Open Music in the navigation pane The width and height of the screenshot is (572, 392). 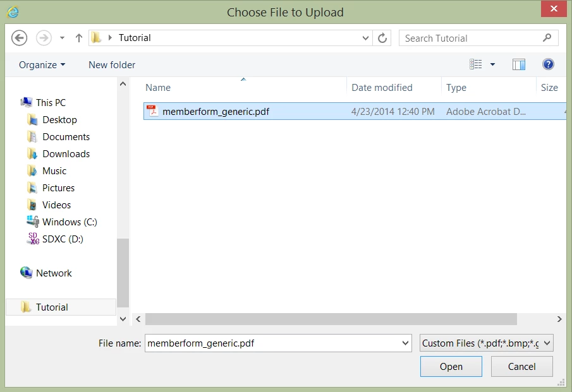pyautogui.click(x=54, y=171)
